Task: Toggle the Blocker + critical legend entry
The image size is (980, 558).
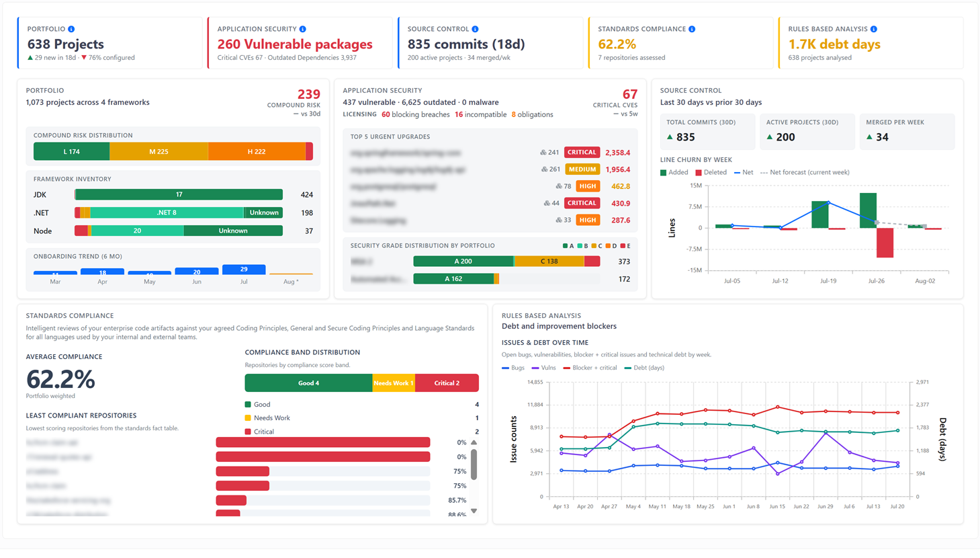Action: (x=590, y=368)
